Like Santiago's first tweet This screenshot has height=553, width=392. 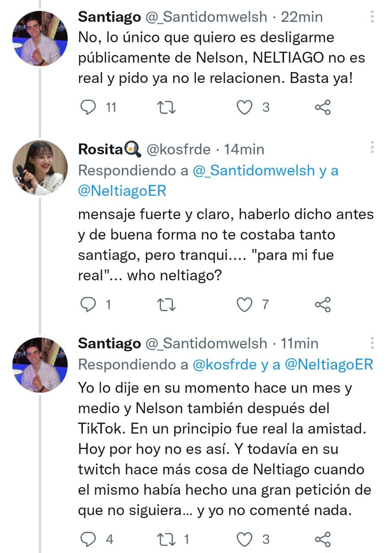click(x=245, y=107)
